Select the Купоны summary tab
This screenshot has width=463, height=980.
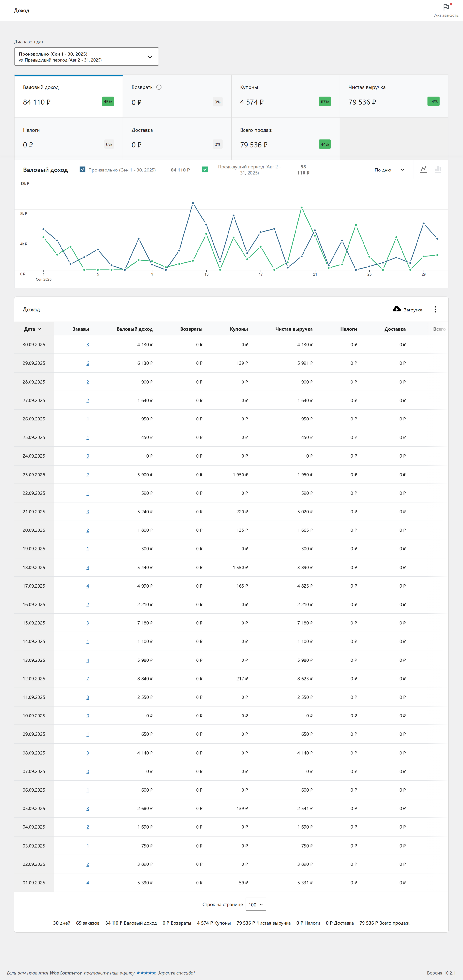pyautogui.click(x=285, y=96)
